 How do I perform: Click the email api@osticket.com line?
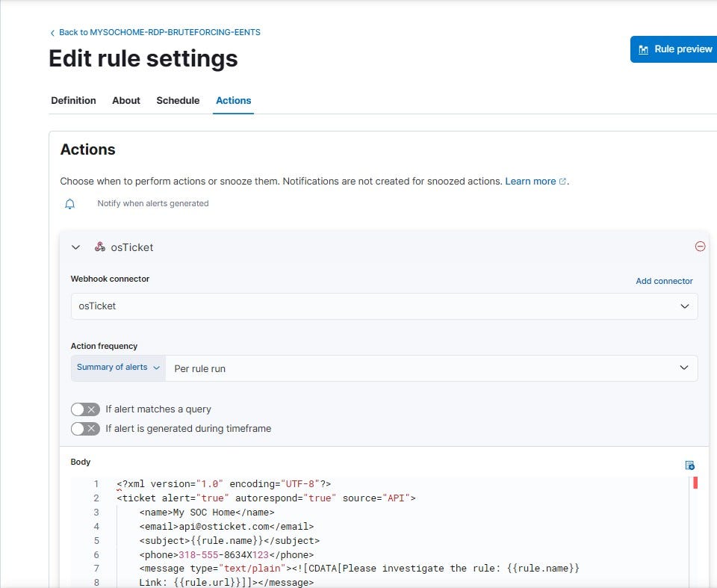(x=226, y=526)
